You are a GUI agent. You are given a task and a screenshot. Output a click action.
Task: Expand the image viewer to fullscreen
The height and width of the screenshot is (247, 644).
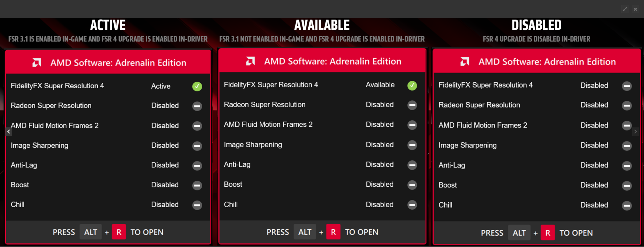coord(625,9)
